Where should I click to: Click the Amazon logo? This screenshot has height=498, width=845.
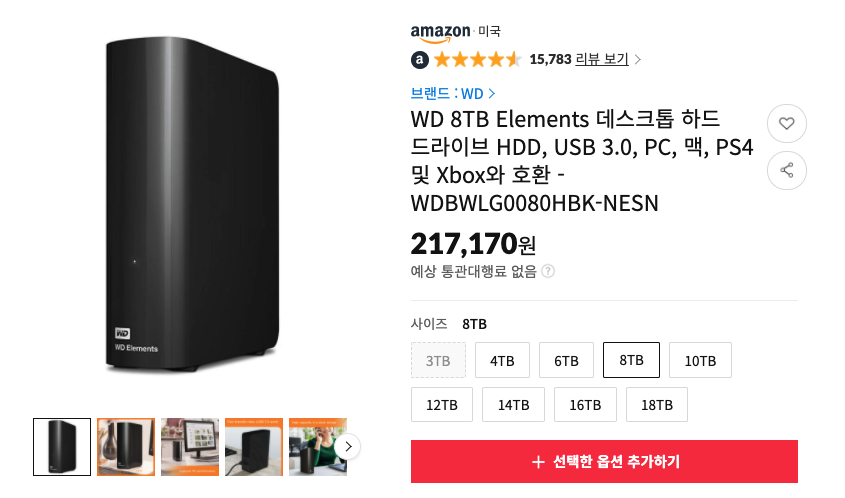point(440,33)
